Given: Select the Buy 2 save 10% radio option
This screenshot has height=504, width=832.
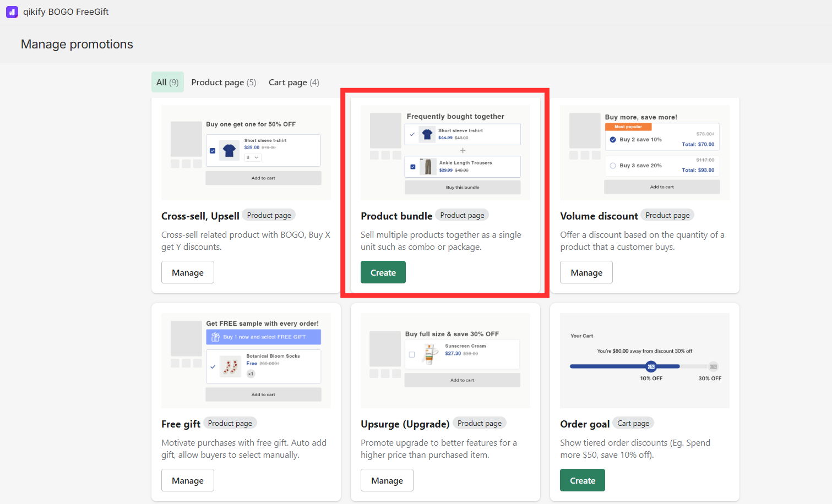Looking at the screenshot, I should 613,140.
